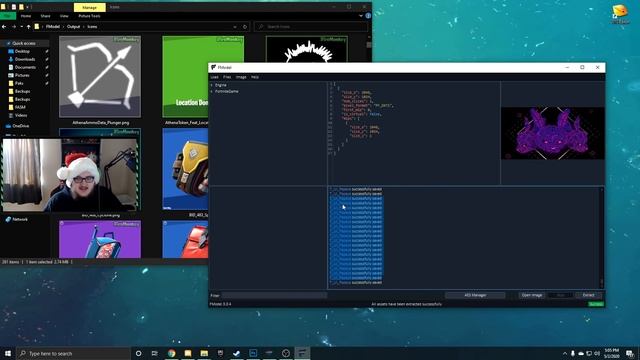The image size is (640, 360).
Task: Open the File Explorer help icon
Action: coord(368,16)
